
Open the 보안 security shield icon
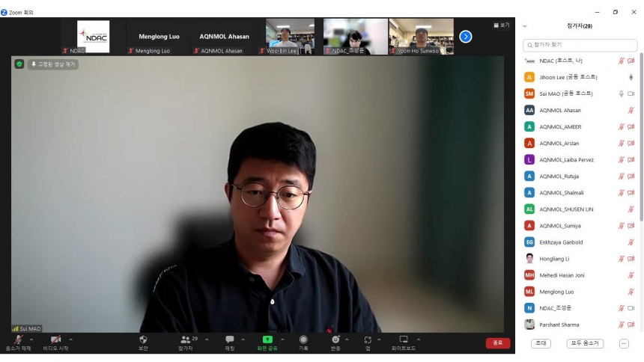tap(143, 340)
